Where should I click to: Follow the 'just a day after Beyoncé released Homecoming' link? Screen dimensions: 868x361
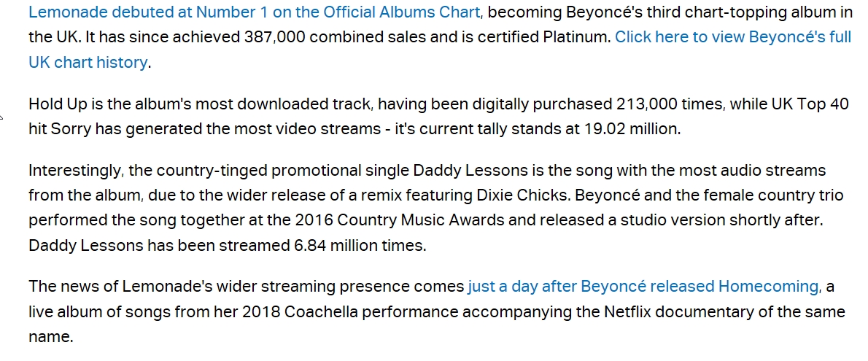pos(643,286)
